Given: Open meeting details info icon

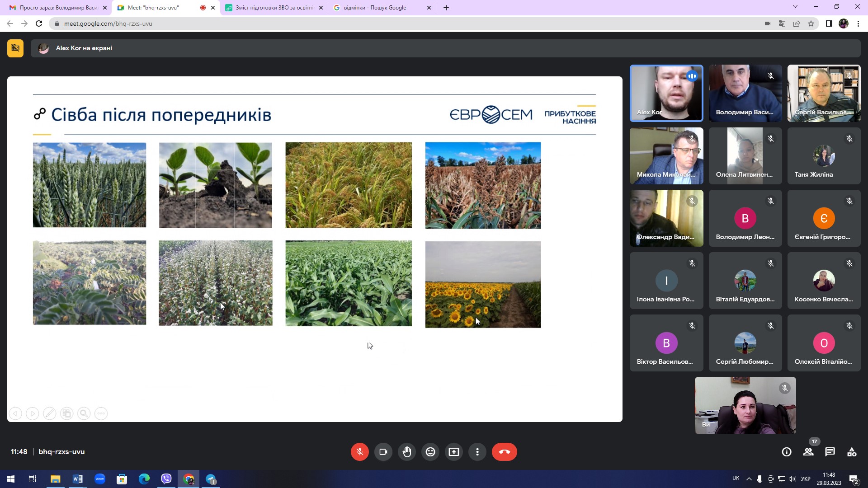Looking at the screenshot, I should point(787,452).
